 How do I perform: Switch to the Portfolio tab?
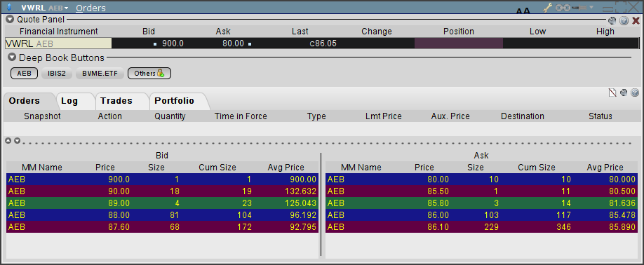tap(174, 101)
